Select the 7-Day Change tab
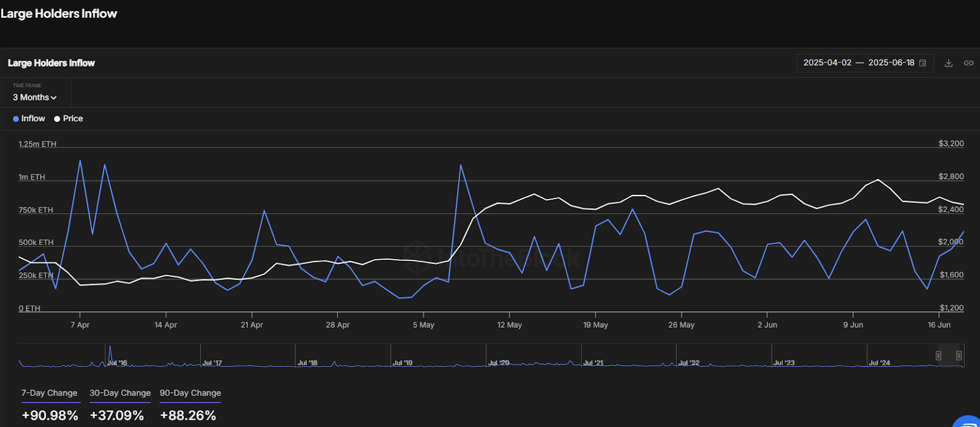This screenshot has width=980, height=427. pos(50,393)
